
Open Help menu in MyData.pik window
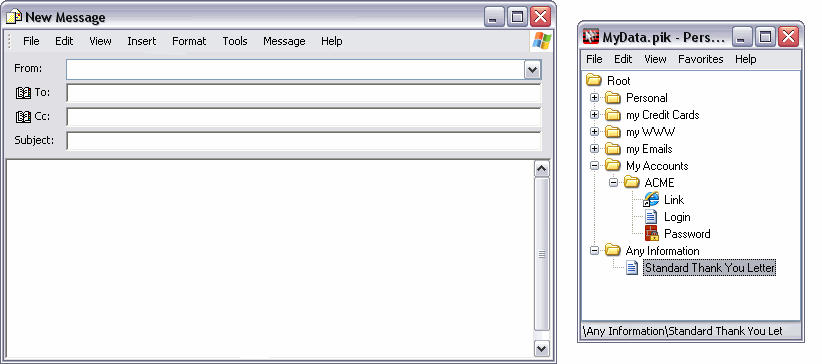[745, 59]
